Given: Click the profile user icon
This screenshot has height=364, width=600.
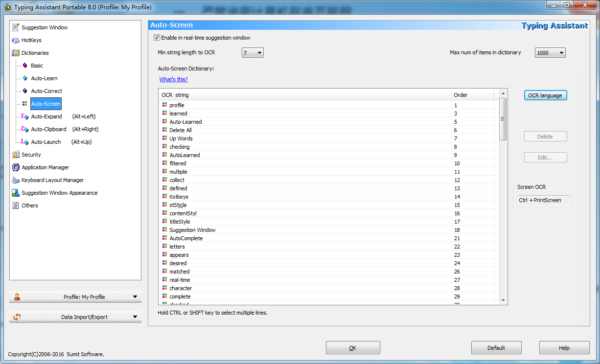Looking at the screenshot, I should [17, 297].
